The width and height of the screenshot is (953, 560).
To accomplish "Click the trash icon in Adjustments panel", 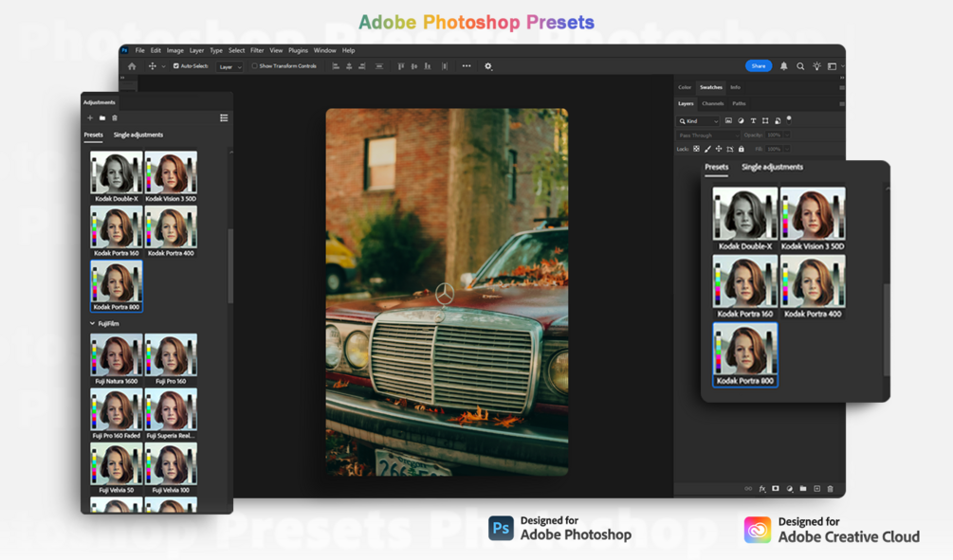I will click(x=115, y=117).
